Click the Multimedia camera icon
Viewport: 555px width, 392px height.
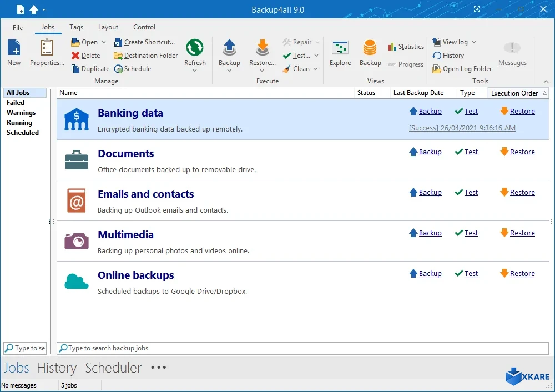pyautogui.click(x=77, y=241)
